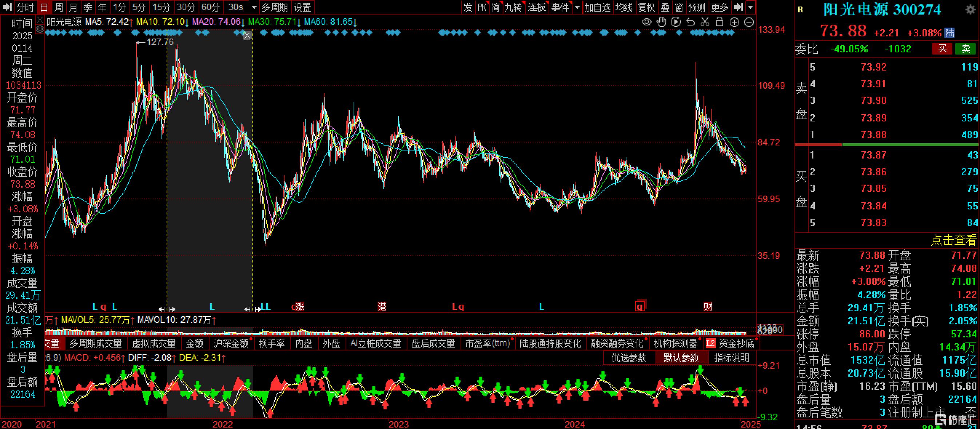The width and height of the screenshot is (980, 429).
Task: Open PK comparison tool
Action: [482, 7]
